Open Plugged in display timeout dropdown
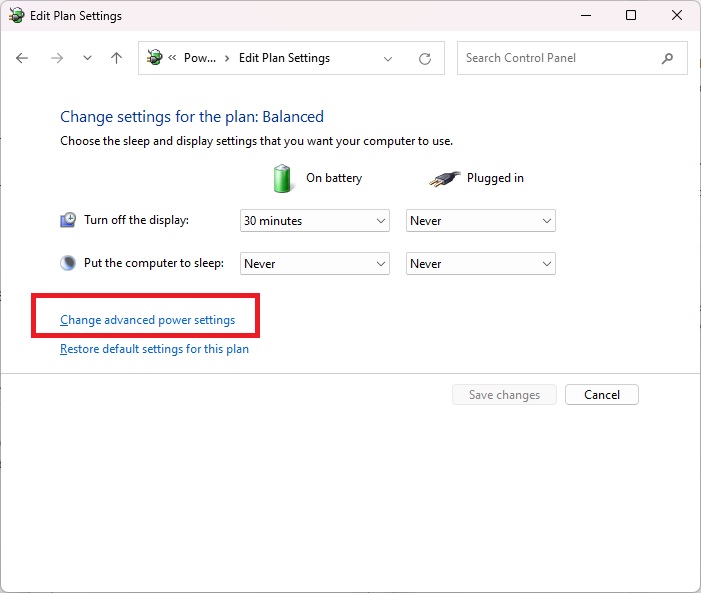The width and height of the screenshot is (701, 593). (x=481, y=220)
